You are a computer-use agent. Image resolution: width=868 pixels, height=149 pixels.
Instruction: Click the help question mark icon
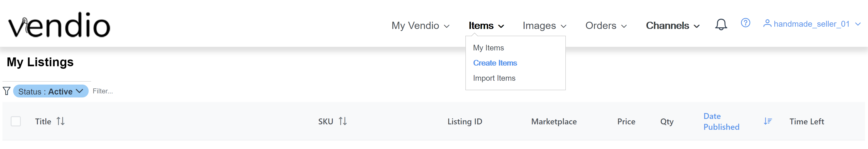click(x=745, y=23)
